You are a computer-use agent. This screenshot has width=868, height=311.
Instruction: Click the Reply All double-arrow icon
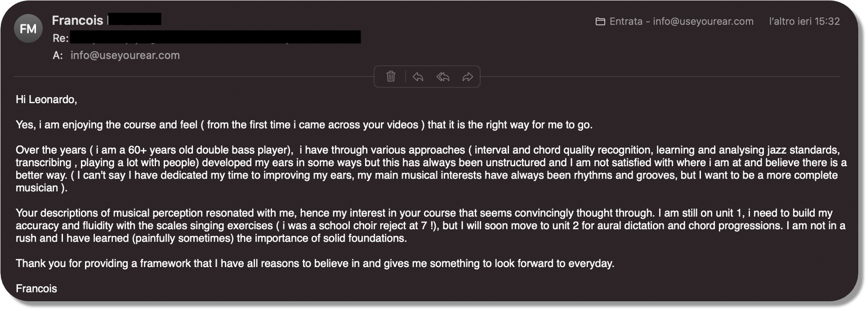443,77
